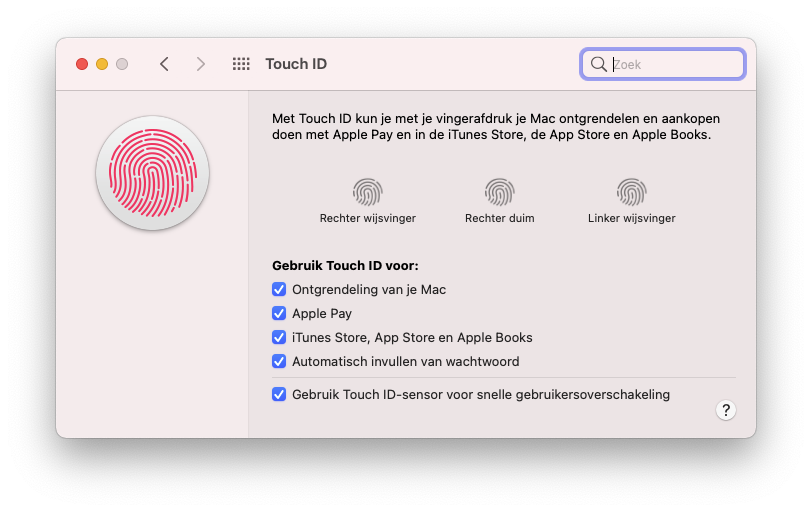This screenshot has height=512, width=812.
Task: Toggle the Apple Pay checkbox
Action: click(x=279, y=313)
